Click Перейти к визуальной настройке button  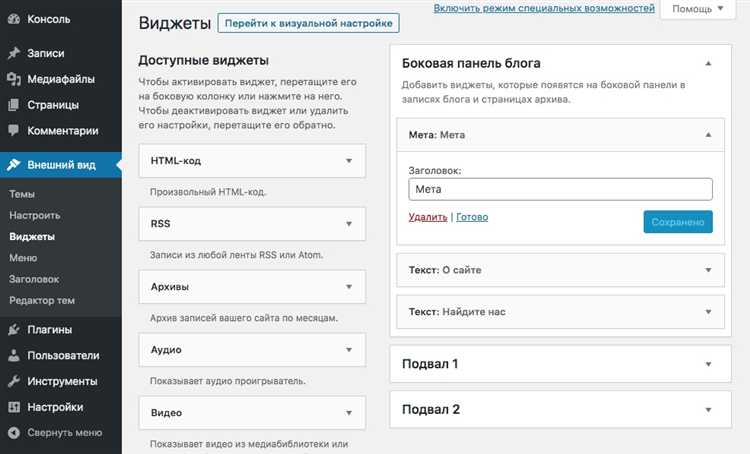[309, 23]
